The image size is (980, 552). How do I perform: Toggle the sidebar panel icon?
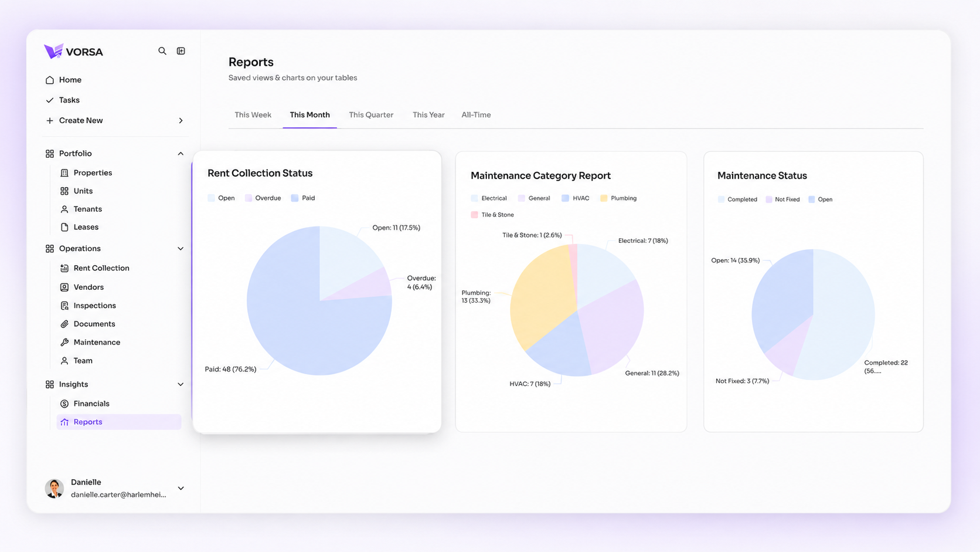(181, 51)
